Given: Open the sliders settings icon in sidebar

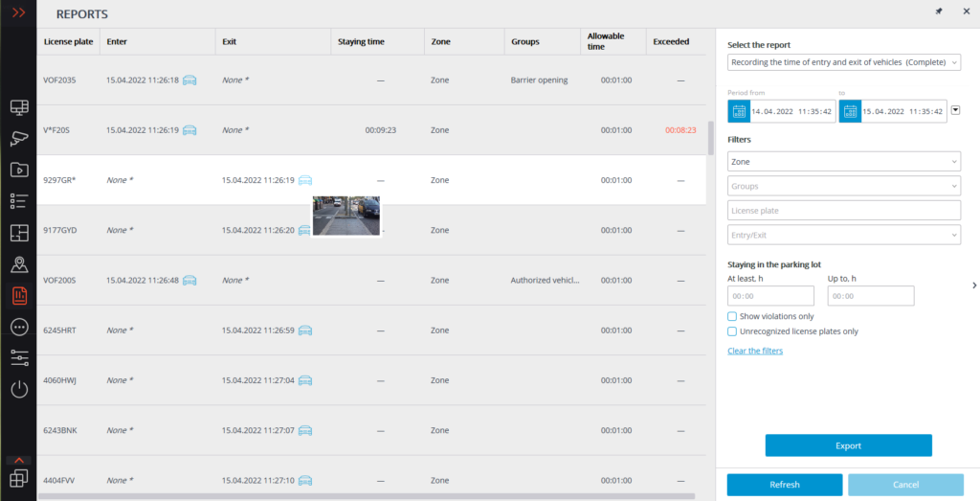Looking at the screenshot, I should [x=18, y=357].
